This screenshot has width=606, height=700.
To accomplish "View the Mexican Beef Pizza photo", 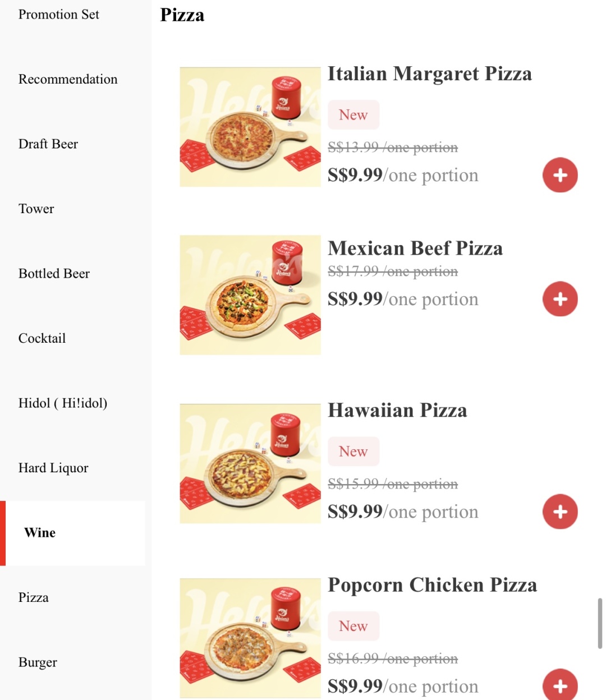I will [250, 295].
